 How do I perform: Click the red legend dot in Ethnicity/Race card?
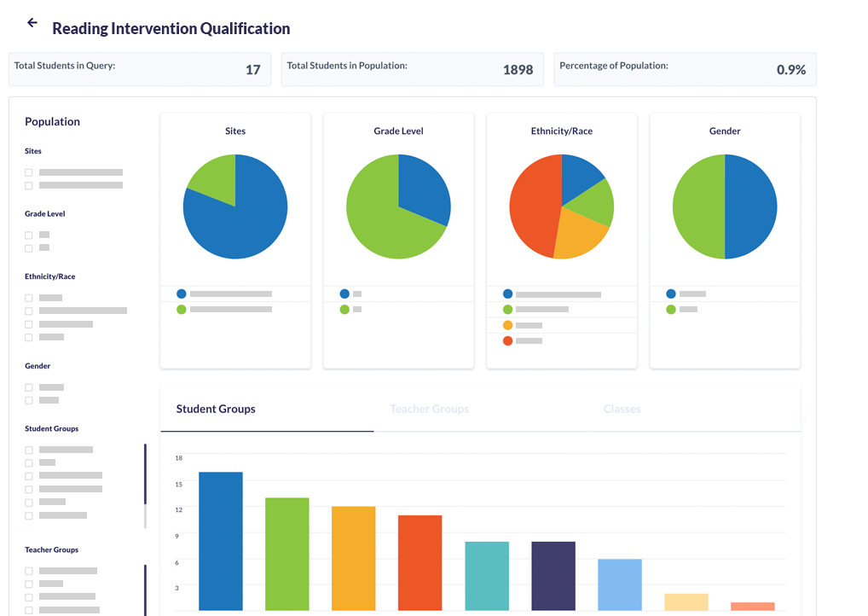(x=508, y=340)
